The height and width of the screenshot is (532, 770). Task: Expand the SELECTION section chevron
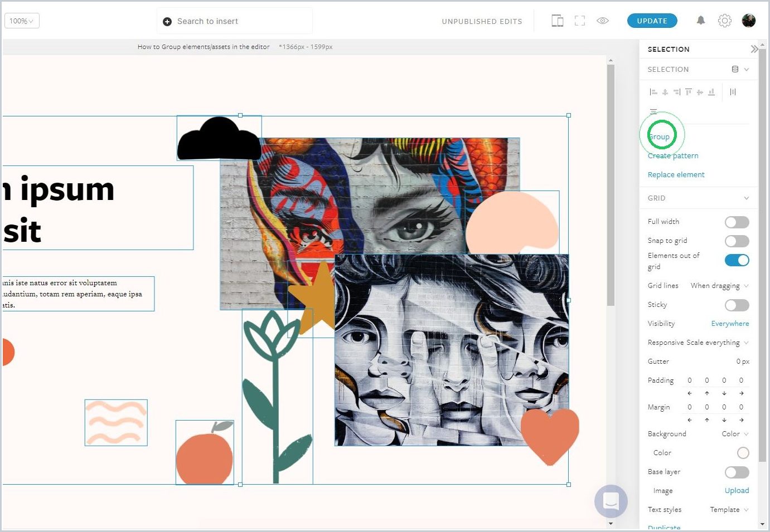(x=746, y=70)
